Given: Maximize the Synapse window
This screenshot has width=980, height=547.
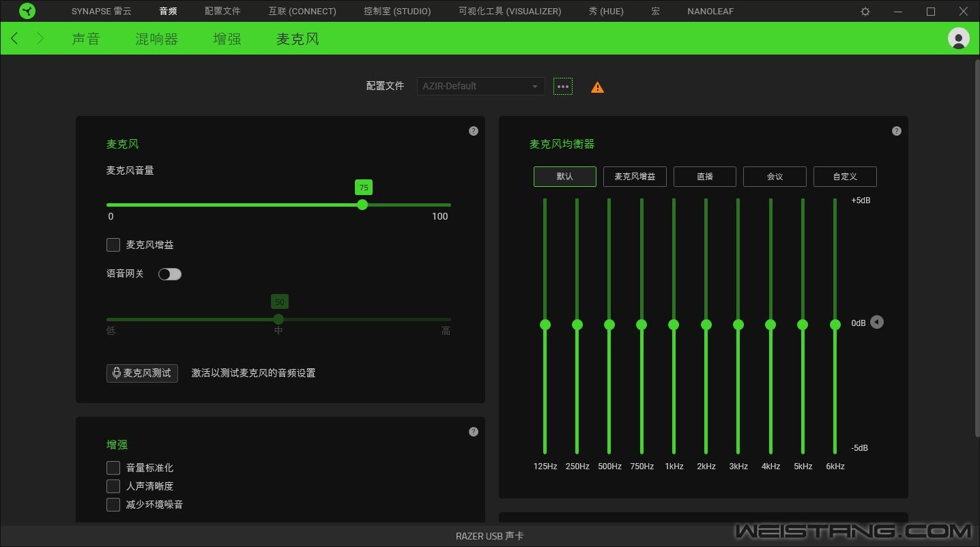Looking at the screenshot, I should coord(931,12).
